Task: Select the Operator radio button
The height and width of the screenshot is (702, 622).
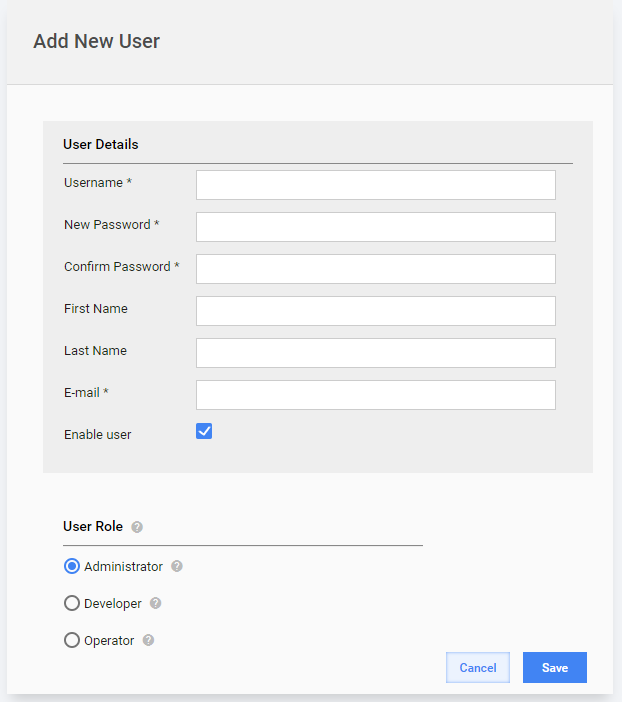Action: (x=72, y=640)
